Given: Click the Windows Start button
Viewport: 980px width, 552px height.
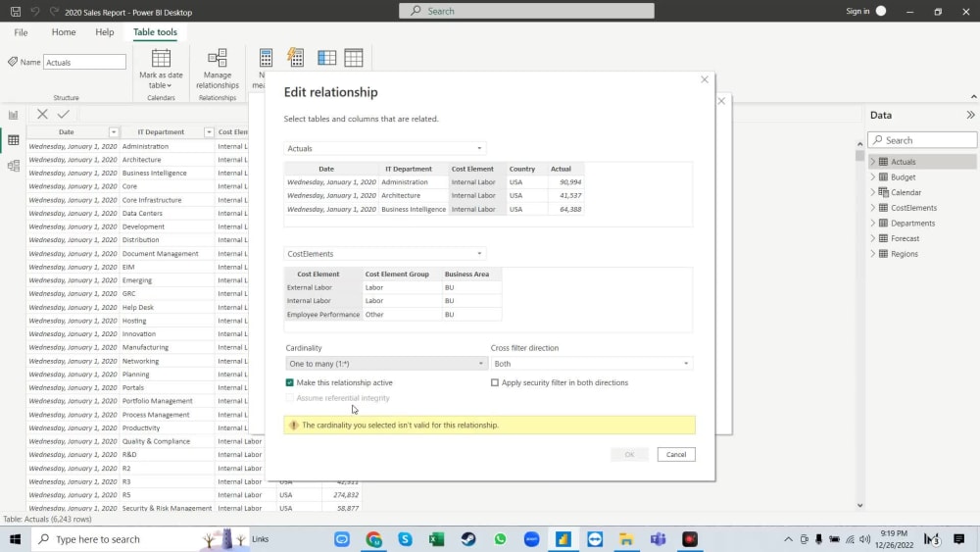Looking at the screenshot, I should (15, 539).
